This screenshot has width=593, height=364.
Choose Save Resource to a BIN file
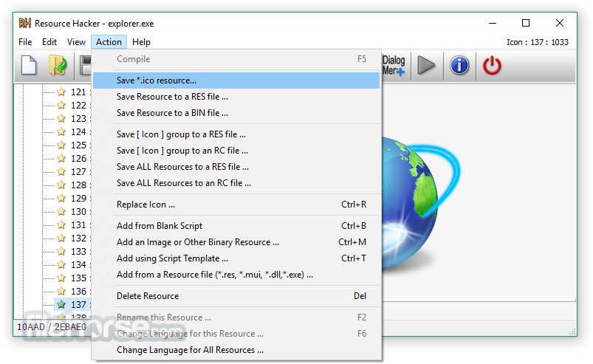(236, 113)
